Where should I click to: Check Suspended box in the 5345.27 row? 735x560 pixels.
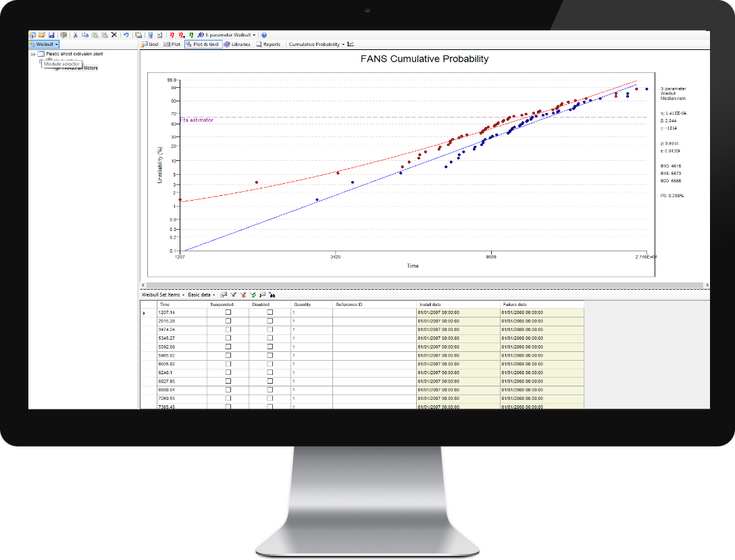coord(228,338)
